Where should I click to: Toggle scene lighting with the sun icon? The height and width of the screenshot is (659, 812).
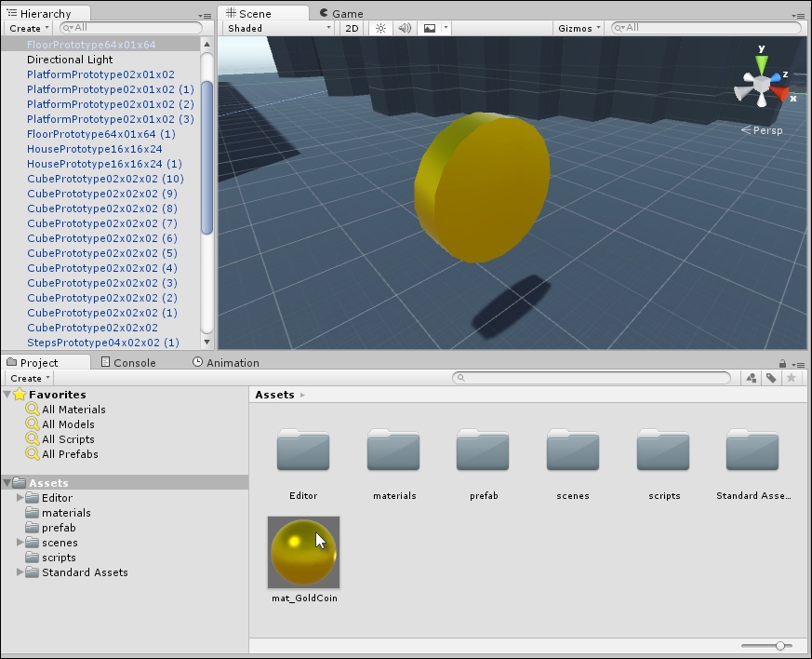[x=380, y=28]
